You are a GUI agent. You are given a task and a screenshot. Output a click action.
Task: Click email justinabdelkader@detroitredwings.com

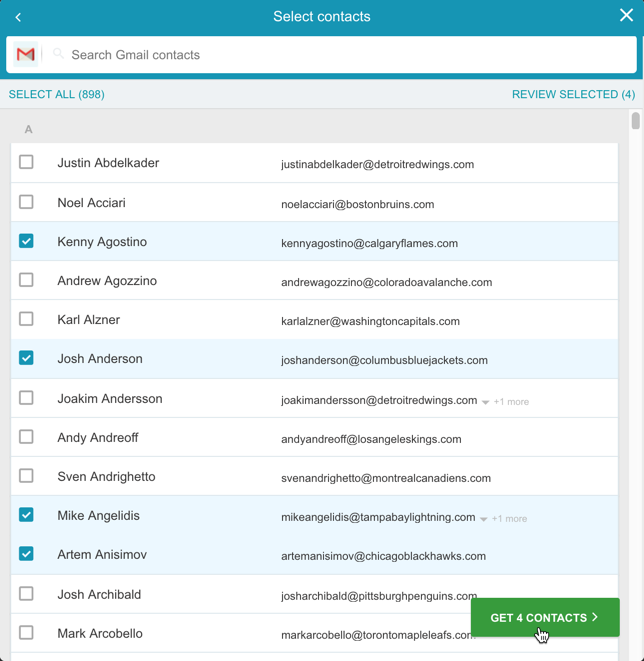378,164
